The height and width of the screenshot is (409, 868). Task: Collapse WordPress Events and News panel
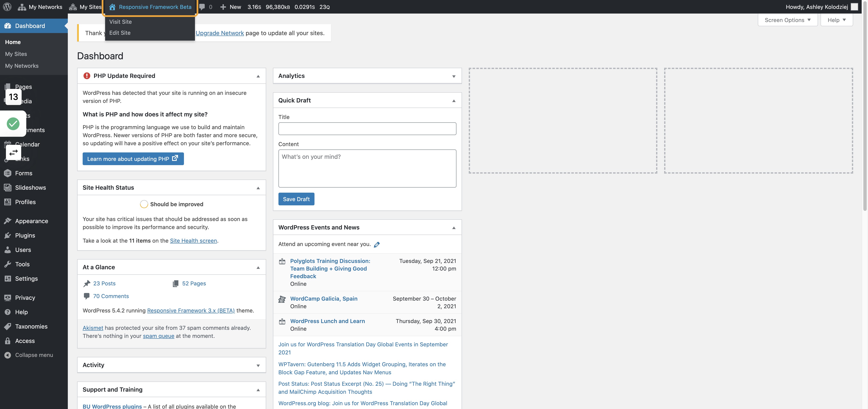(x=454, y=228)
